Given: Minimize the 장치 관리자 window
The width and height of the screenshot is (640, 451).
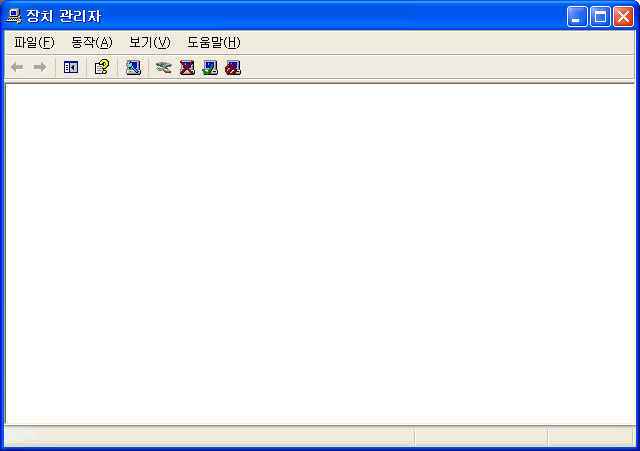Looking at the screenshot, I should tap(577, 17).
